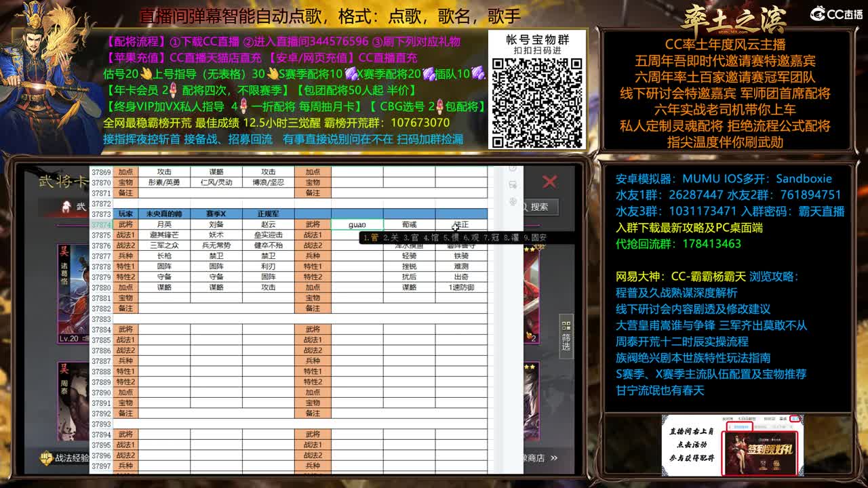Open the 商店 shop link arrows
Viewport: 868px width, 488px height.
(x=554, y=458)
